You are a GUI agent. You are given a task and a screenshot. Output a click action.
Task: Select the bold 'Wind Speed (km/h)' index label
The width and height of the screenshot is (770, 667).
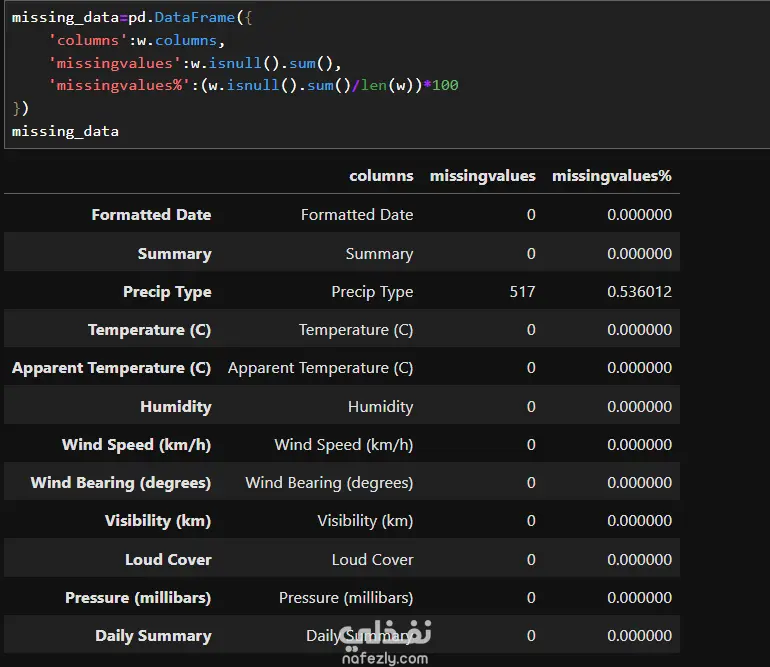(x=137, y=445)
